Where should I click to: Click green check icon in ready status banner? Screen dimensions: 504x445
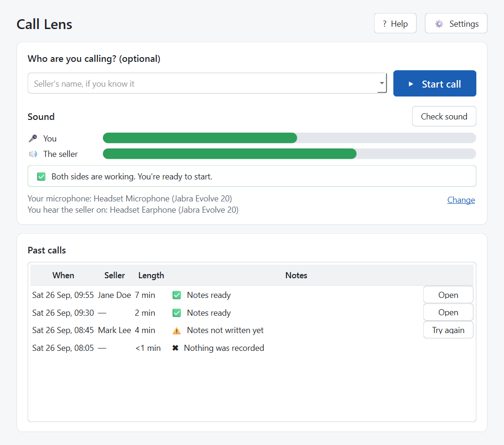click(41, 177)
